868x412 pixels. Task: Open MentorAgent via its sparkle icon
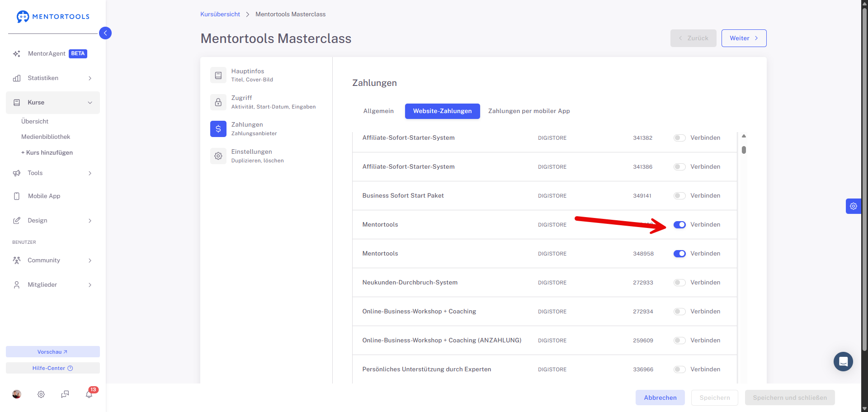17,54
